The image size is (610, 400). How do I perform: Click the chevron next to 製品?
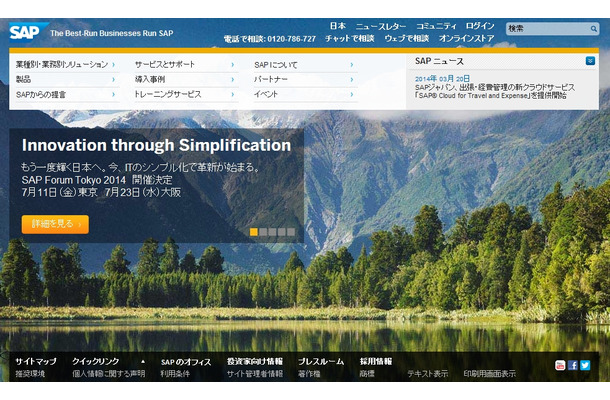113,79
